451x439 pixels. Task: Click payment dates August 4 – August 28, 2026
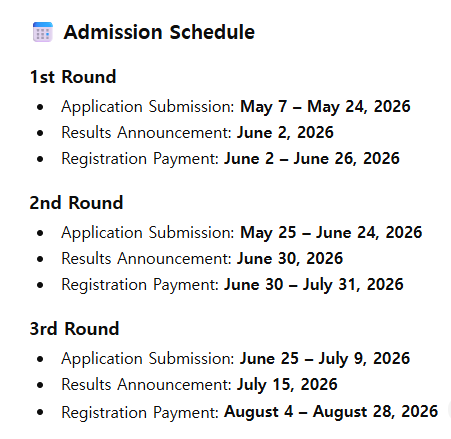click(331, 412)
